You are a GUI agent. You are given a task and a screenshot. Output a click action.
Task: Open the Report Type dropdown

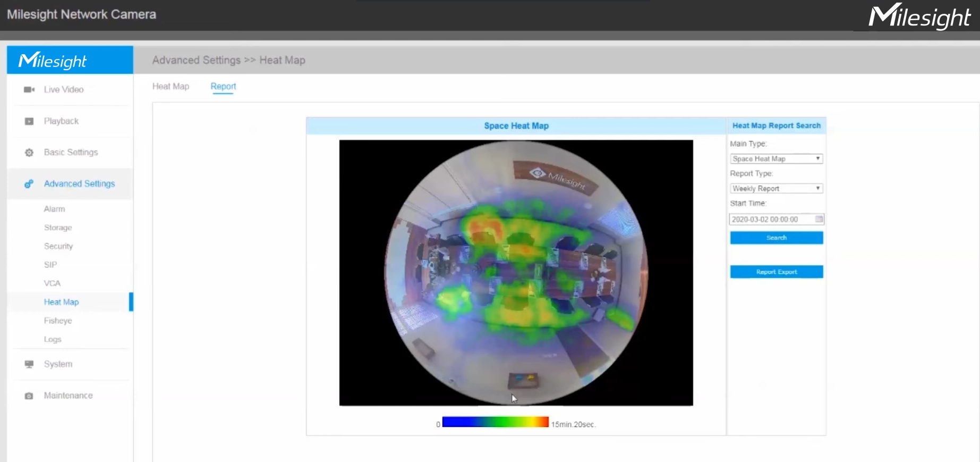click(777, 188)
